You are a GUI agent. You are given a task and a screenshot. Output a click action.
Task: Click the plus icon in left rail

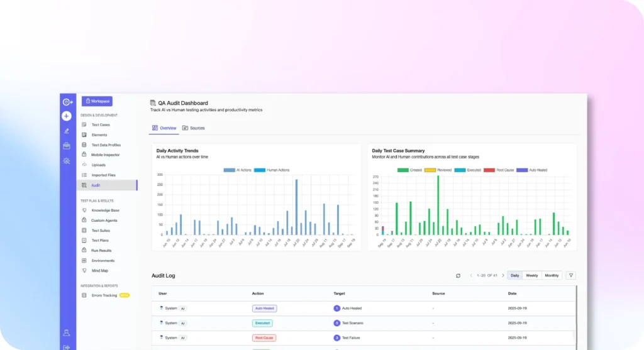[x=67, y=116]
